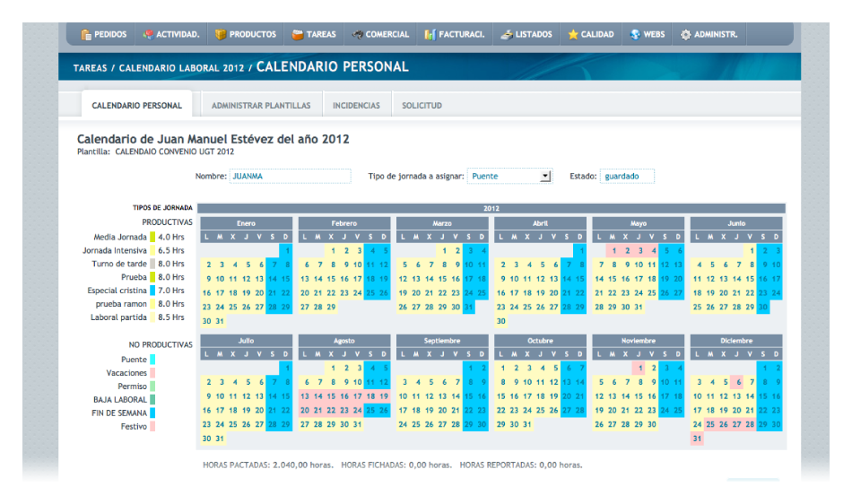852x504 pixels.
Task: Select day 13 in Agosto
Action: pyautogui.click(x=305, y=395)
